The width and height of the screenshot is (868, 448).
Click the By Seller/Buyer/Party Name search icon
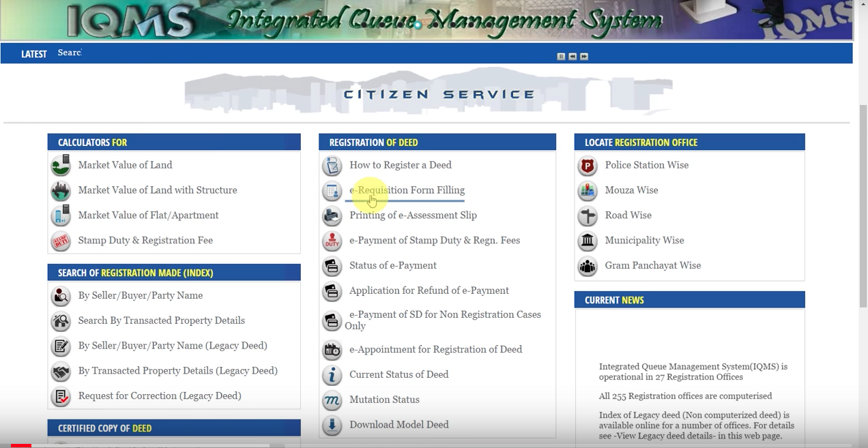(61, 296)
